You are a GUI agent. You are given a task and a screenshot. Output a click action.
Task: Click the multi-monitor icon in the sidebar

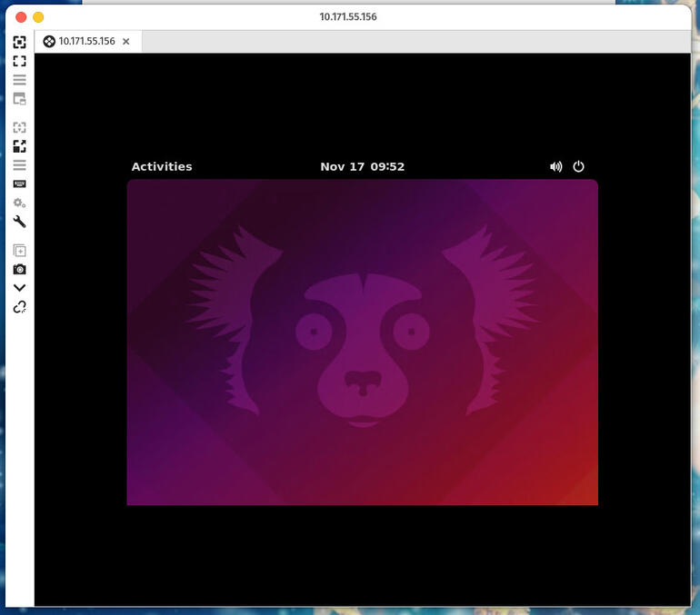coord(19,98)
